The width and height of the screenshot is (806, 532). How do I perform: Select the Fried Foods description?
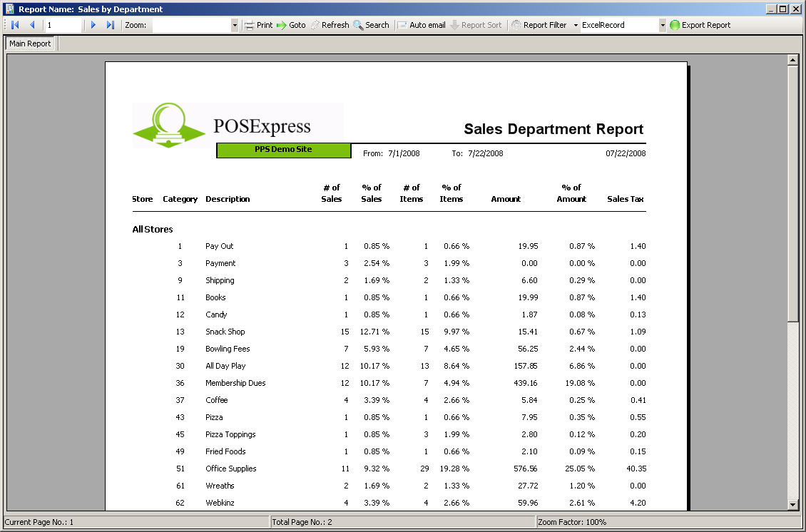[225, 451]
